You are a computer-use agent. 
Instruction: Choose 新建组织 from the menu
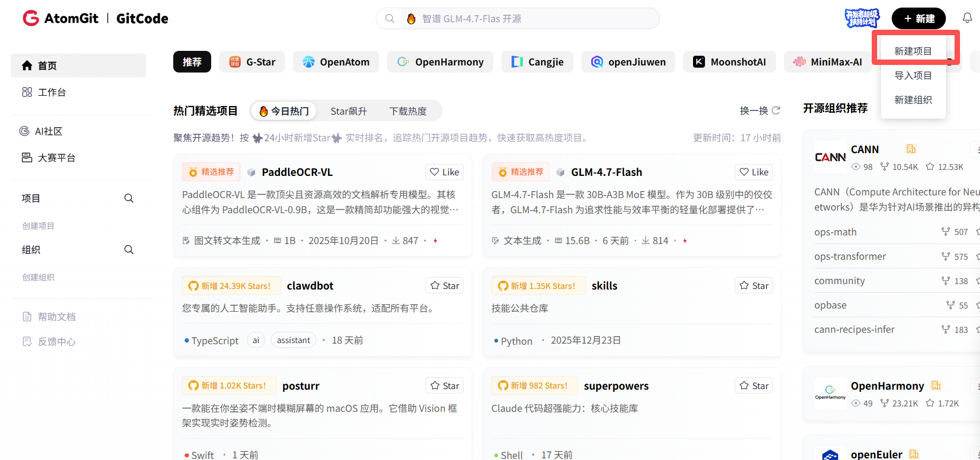click(913, 100)
